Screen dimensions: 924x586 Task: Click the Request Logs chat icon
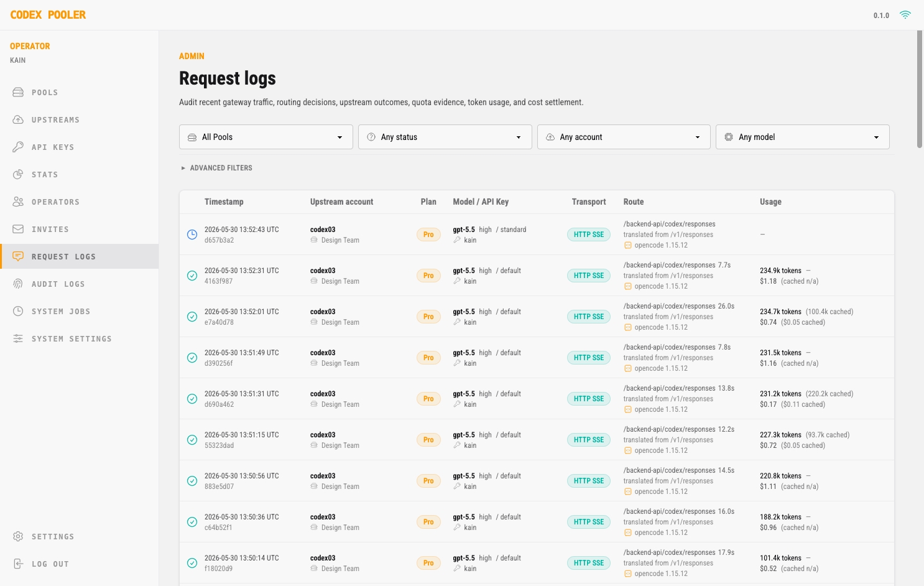click(18, 256)
